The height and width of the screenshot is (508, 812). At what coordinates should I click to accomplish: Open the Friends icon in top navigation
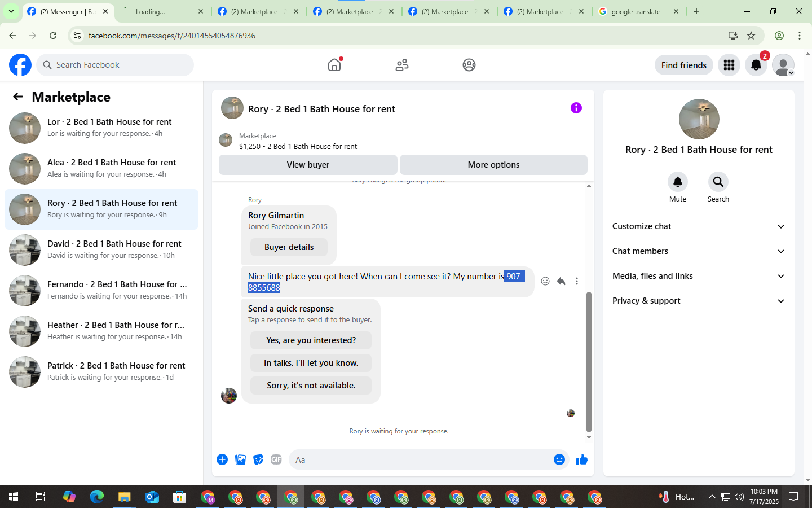tap(402, 65)
